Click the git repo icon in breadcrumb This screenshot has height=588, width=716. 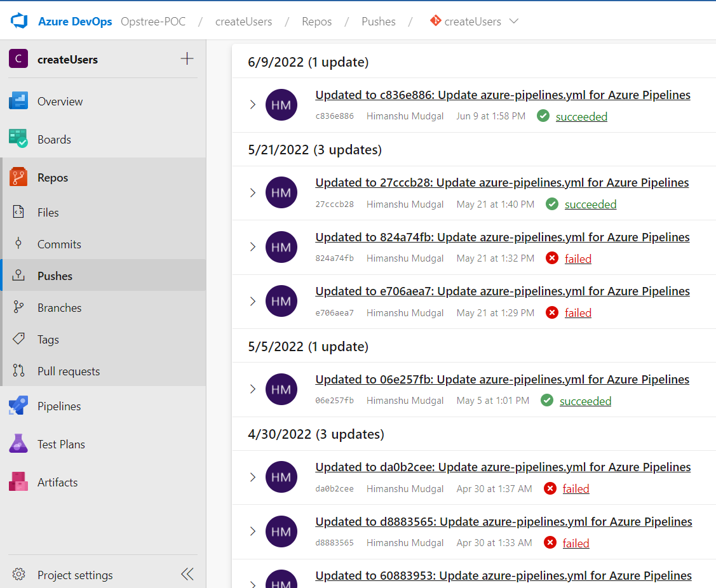436,20
